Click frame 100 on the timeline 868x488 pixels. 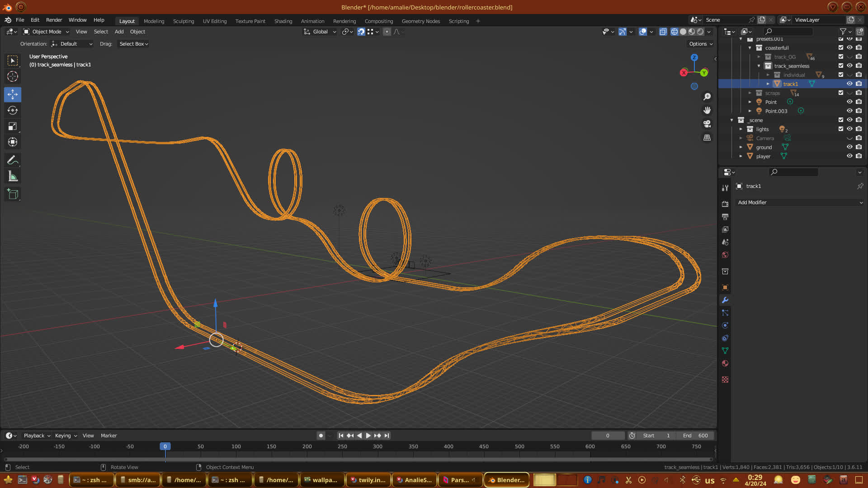point(236,446)
